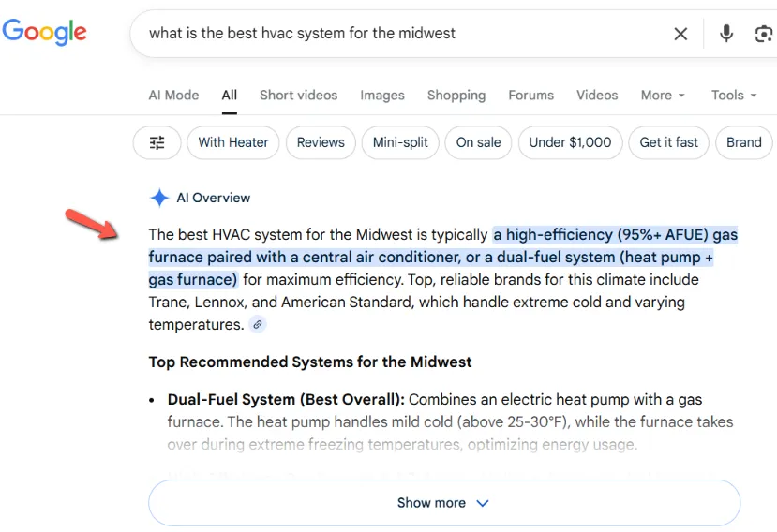Select the Reviews filter chip
Image resolution: width=777 pixels, height=532 pixels.
321,142
